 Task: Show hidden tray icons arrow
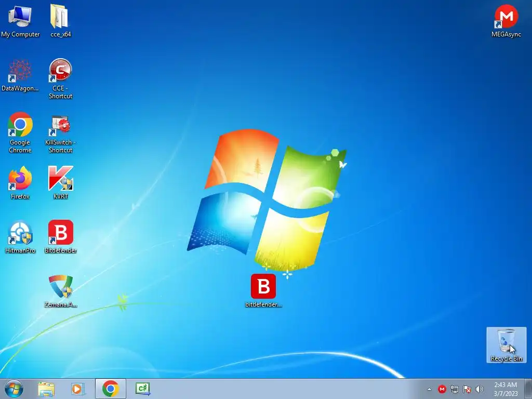[429, 389]
